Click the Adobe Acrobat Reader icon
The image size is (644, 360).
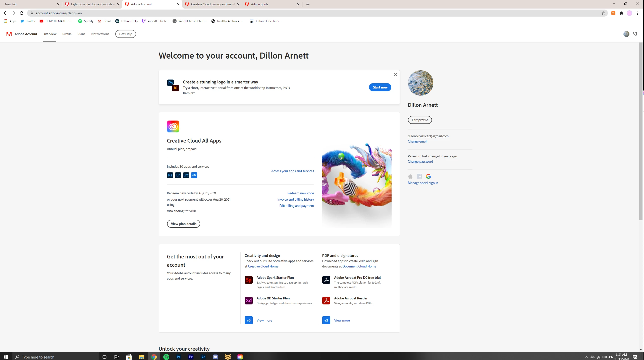click(x=326, y=300)
